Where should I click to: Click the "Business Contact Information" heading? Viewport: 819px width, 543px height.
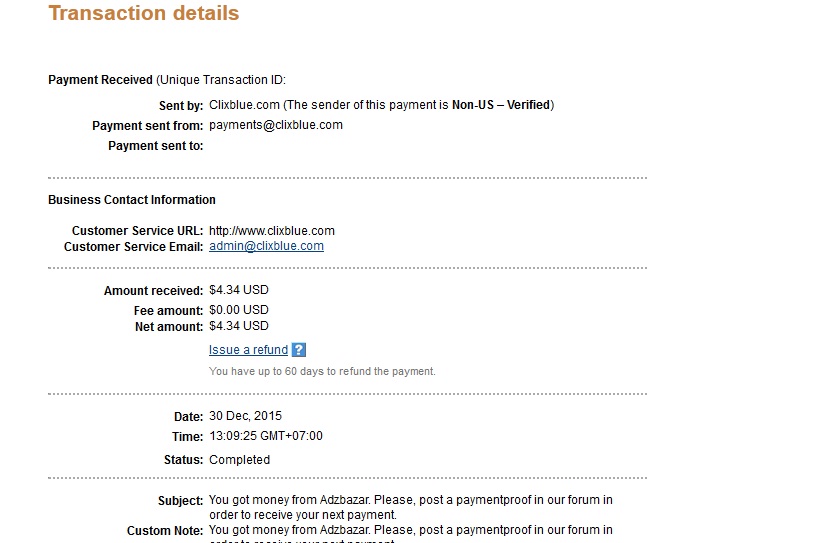(132, 200)
